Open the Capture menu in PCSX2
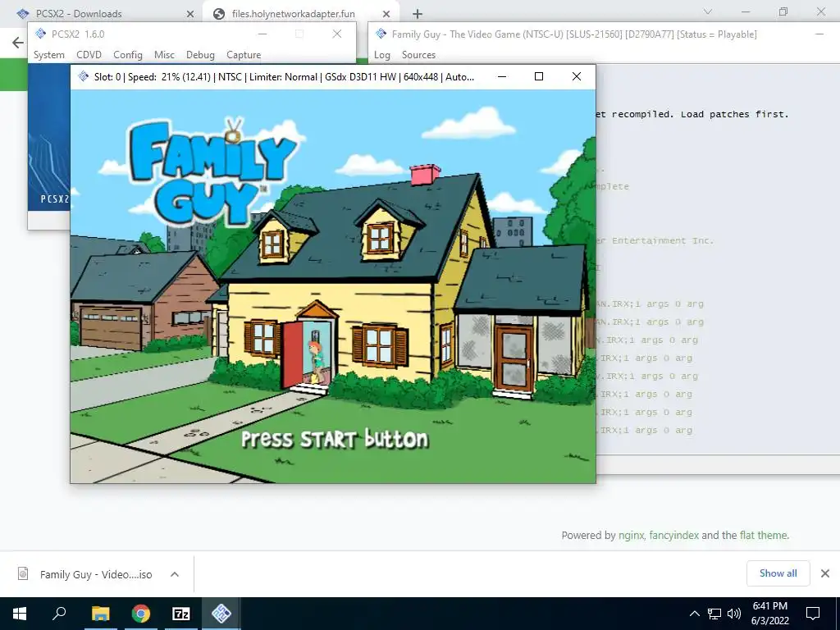Screen dimensions: 840x630 (x=244, y=55)
